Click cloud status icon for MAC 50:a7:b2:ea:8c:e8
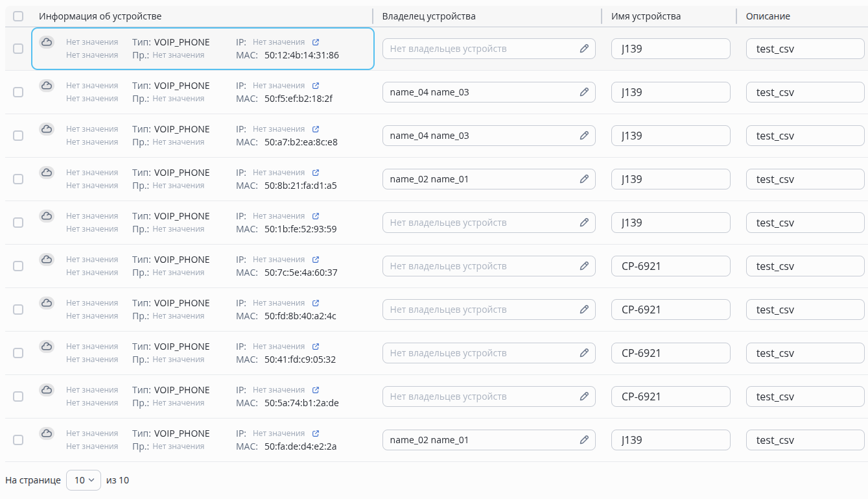The height and width of the screenshot is (499, 868). [x=47, y=129]
